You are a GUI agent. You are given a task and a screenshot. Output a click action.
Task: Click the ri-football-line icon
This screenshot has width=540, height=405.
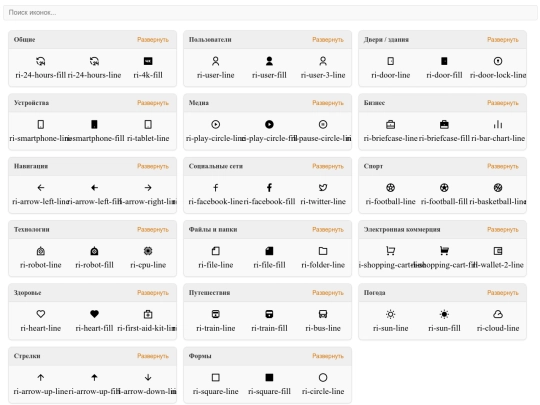coord(391,188)
